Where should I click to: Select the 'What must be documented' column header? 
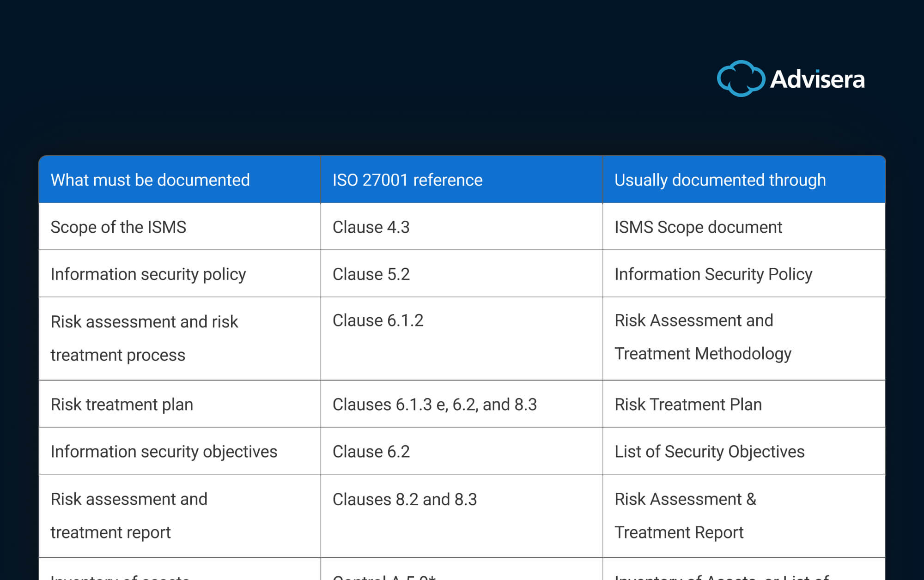click(180, 180)
